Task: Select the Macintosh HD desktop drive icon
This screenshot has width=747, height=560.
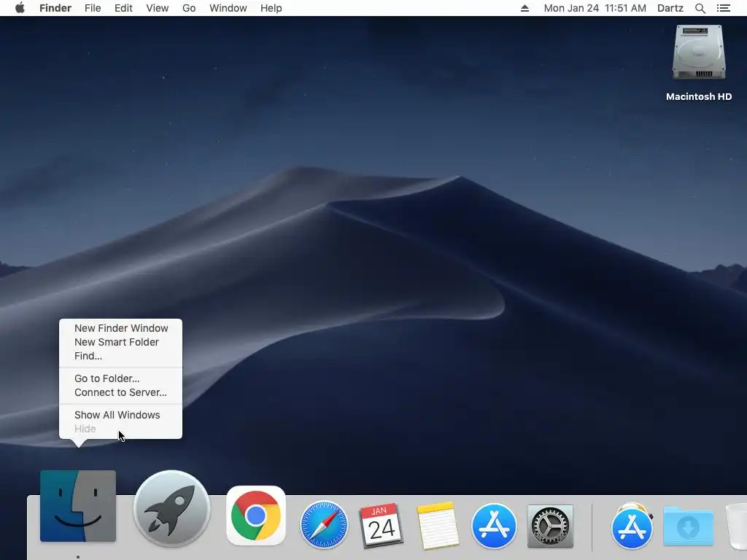Action: 699,52
